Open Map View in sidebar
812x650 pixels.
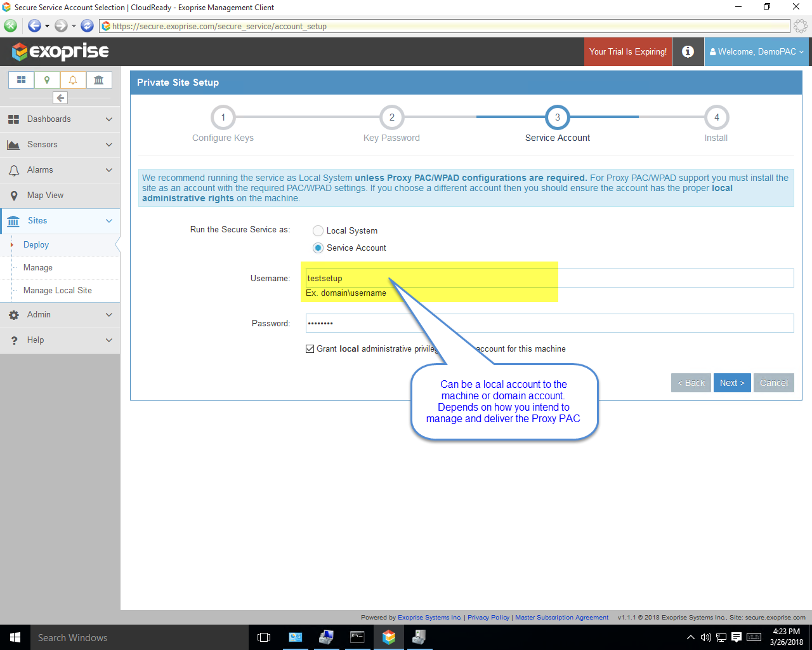coord(60,196)
